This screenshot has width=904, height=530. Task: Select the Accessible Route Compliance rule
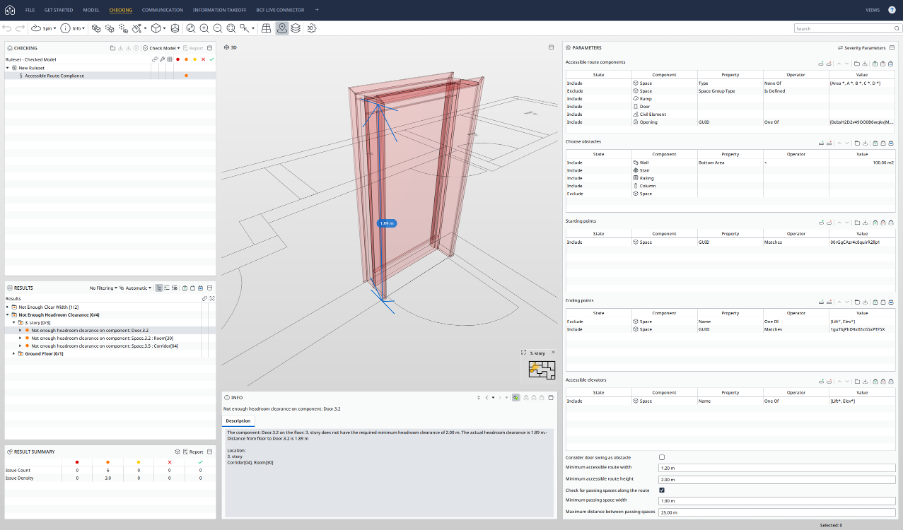pyautogui.click(x=54, y=75)
